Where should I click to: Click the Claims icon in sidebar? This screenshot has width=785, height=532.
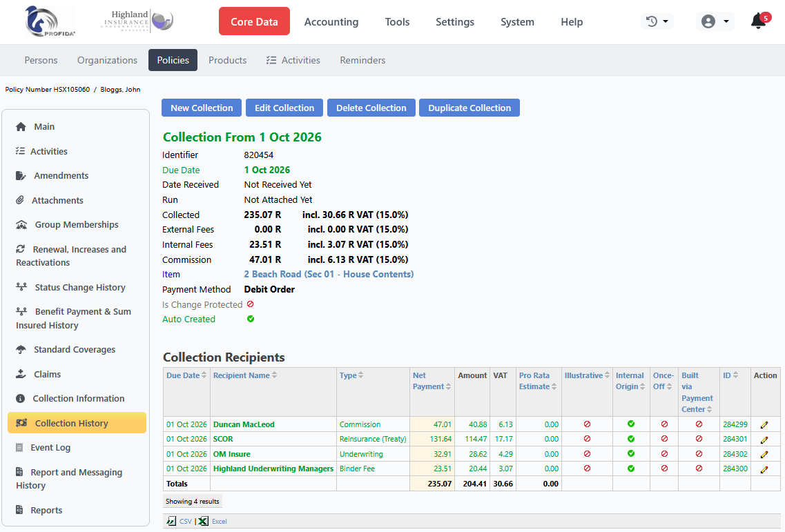coord(21,374)
